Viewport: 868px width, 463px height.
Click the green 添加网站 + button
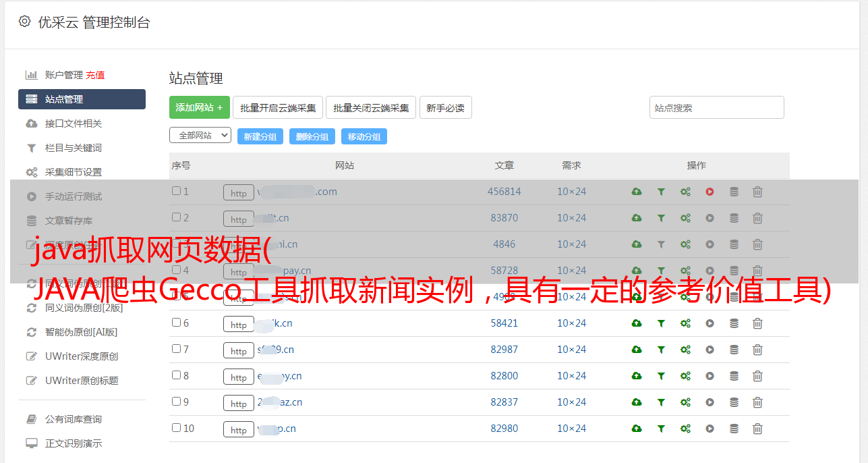200,107
